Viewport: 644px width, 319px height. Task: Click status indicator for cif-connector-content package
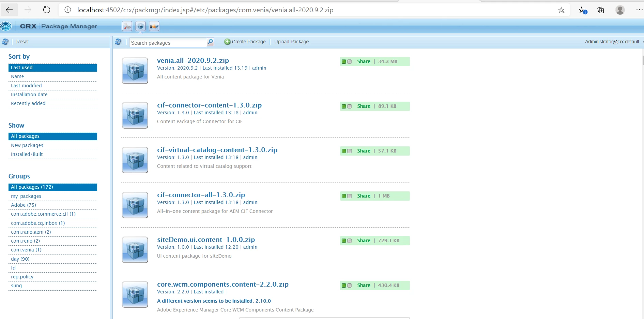347,106
